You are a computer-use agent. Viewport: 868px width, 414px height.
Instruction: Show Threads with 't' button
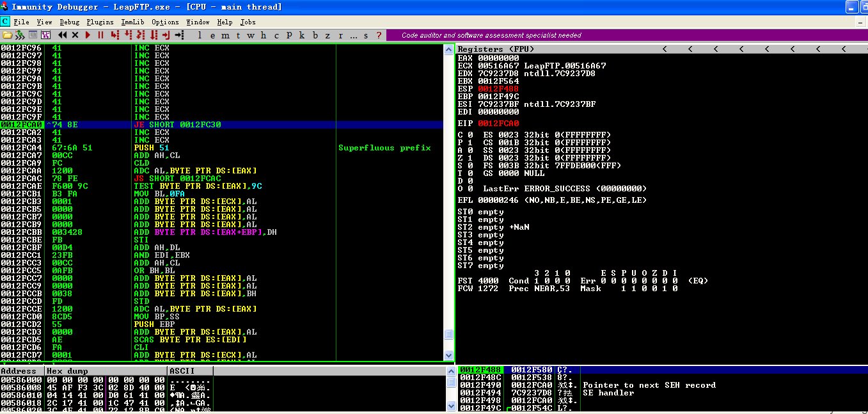tap(238, 35)
